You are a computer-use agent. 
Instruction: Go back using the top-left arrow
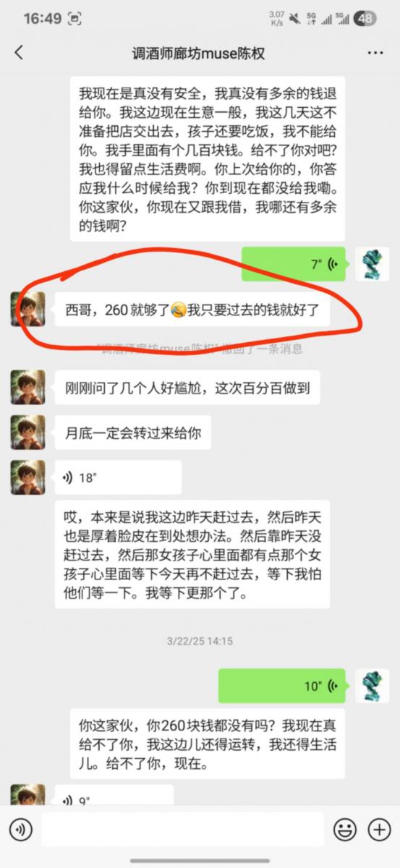tap(19, 52)
